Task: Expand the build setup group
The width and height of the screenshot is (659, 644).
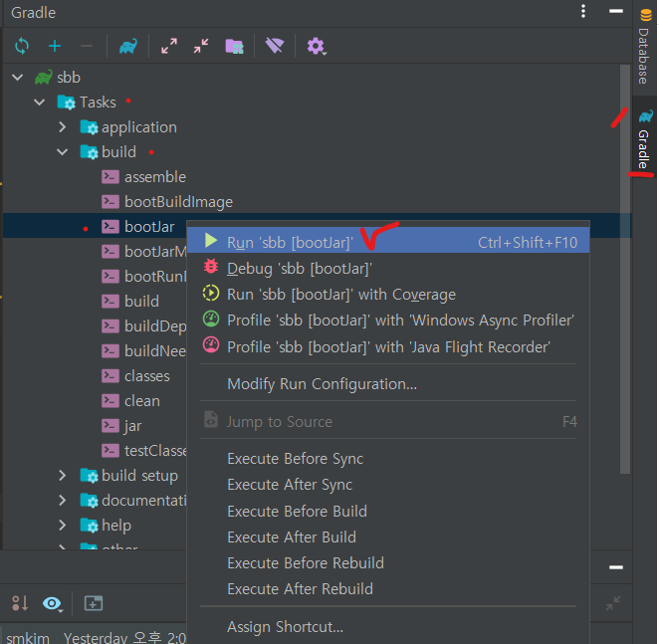Action: click(62, 476)
